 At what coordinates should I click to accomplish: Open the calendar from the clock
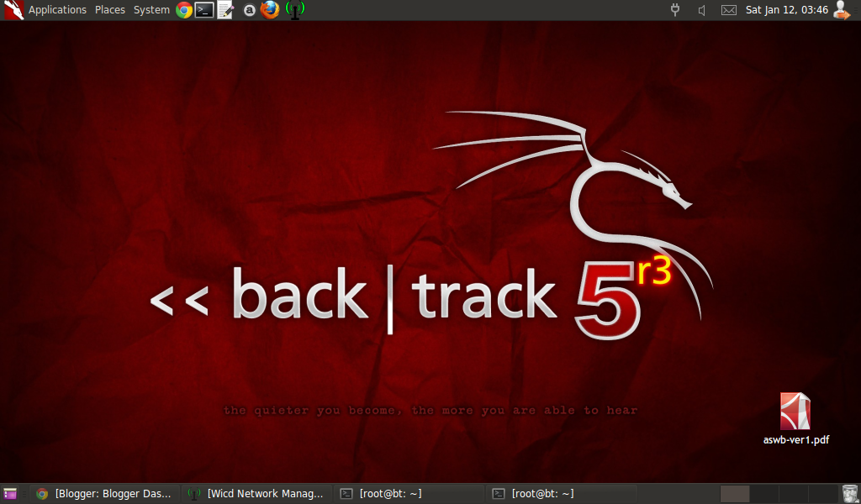787,10
